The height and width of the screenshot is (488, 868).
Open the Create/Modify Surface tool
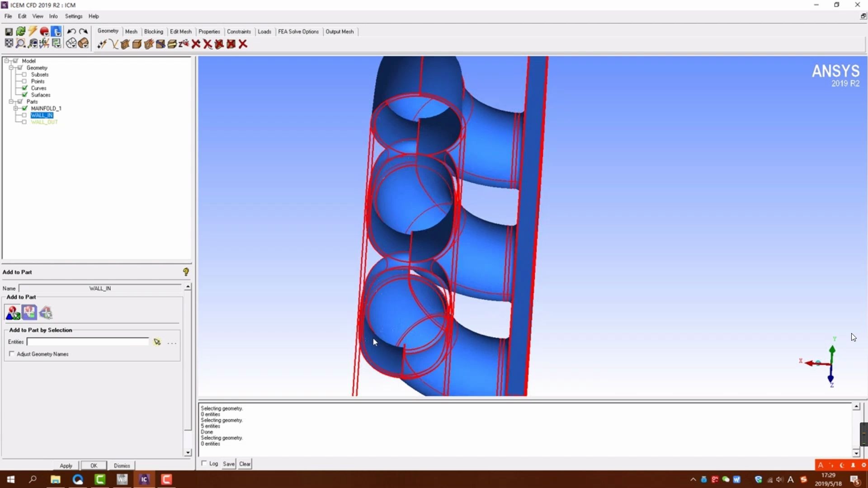(x=125, y=44)
